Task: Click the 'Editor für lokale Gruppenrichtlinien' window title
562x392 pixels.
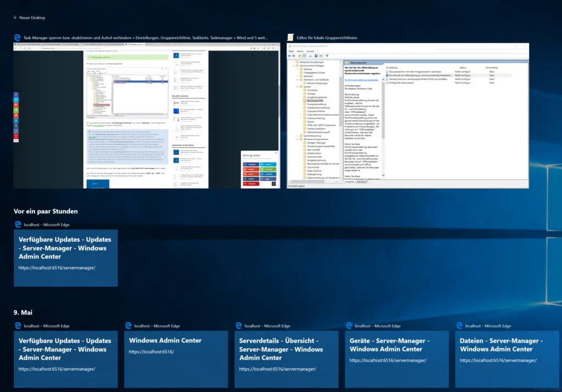Action: point(327,38)
